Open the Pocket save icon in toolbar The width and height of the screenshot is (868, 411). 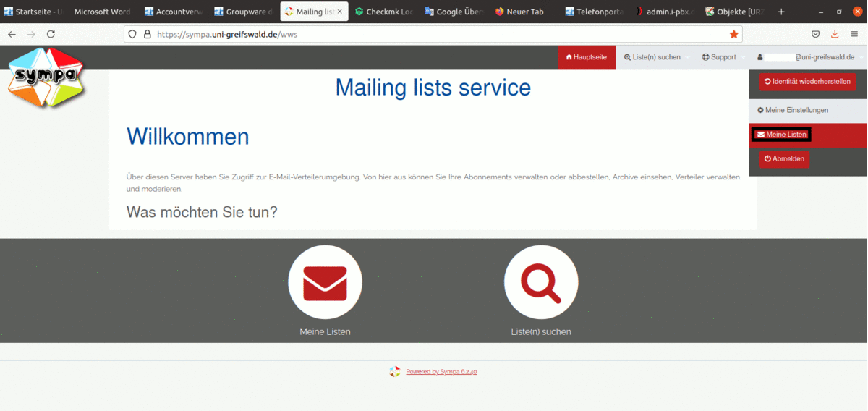click(x=815, y=34)
